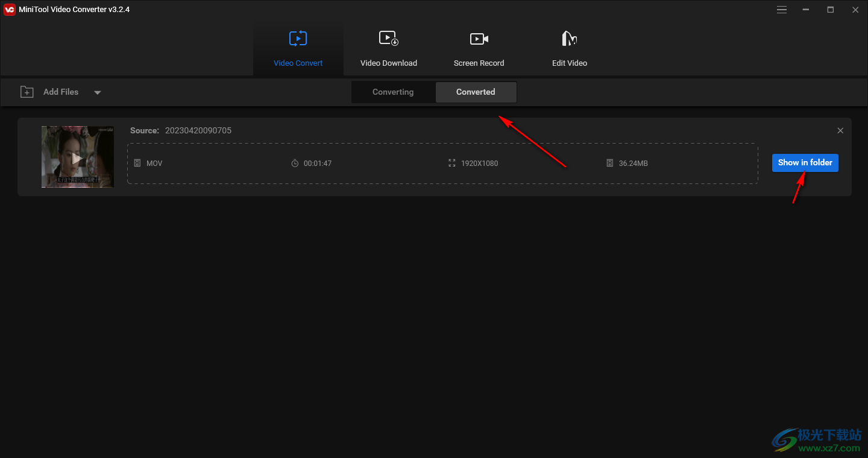Switch to Video Download tab
The image size is (868, 458).
pyautogui.click(x=389, y=49)
